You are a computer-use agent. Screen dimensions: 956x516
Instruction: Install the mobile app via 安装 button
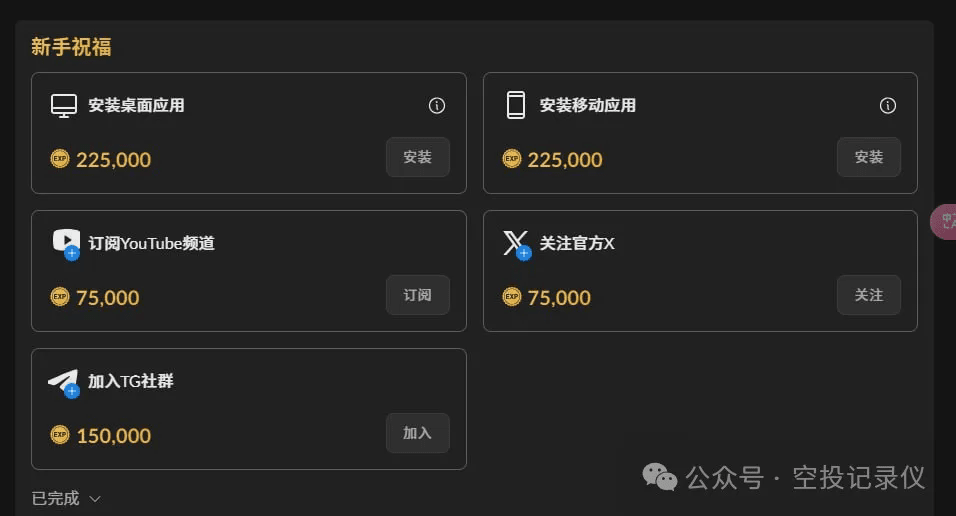[x=869, y=157]
